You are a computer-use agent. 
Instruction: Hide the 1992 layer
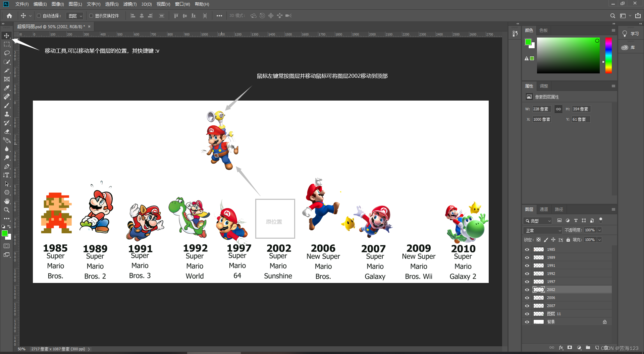pyautogui.click(x=527, y=274)
